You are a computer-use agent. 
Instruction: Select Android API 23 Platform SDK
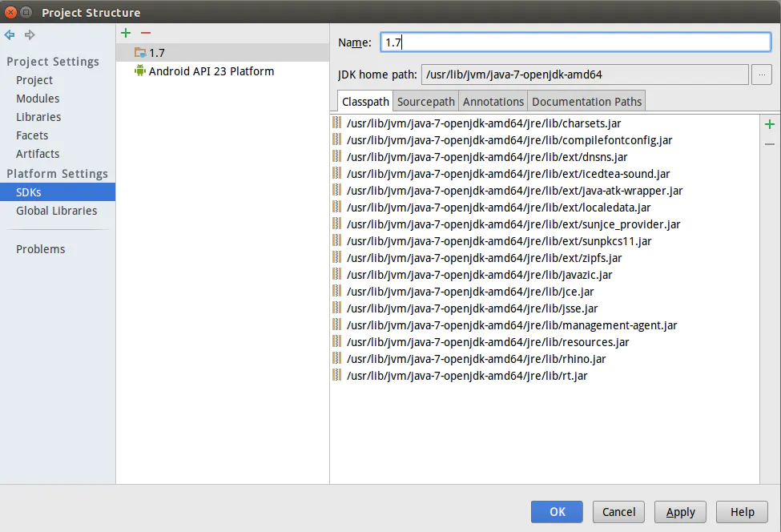pos(223,71)
